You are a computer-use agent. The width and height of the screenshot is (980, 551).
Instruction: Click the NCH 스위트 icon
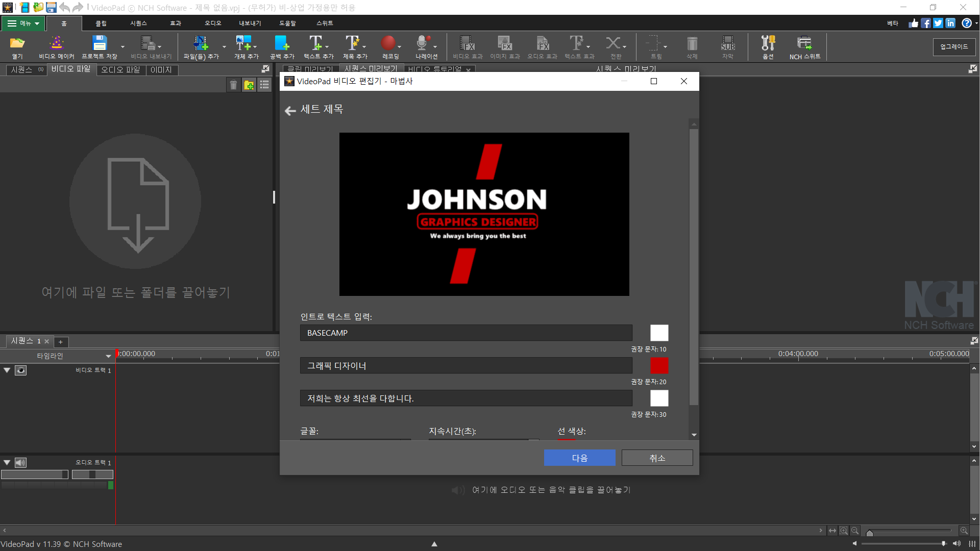[804, 43]
